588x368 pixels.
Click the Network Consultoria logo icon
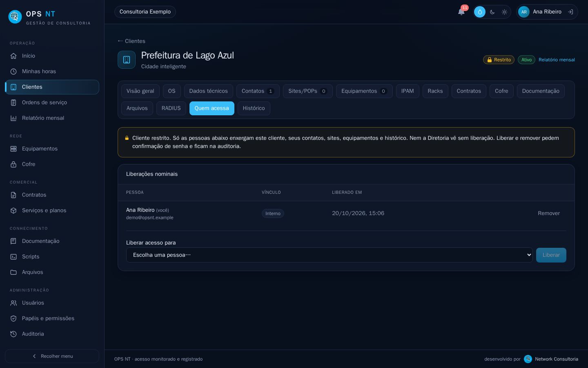click(x=528, y=359)
